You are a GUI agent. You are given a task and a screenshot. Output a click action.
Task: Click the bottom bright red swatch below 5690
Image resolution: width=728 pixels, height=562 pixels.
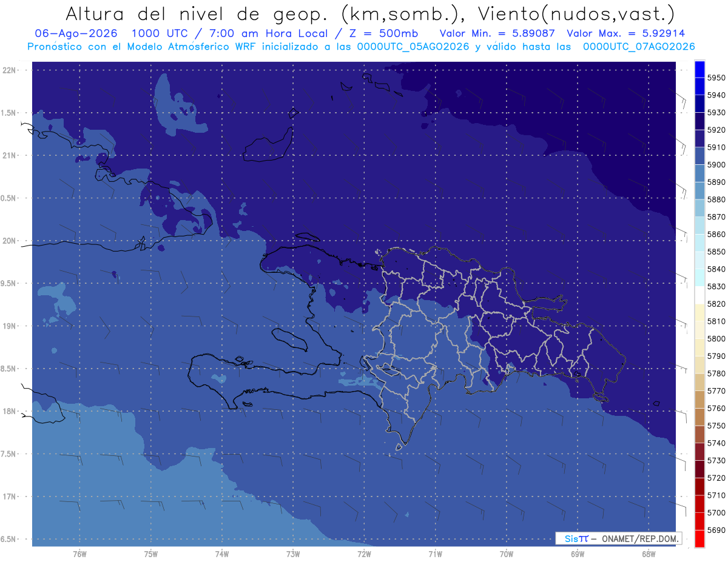tap(699, 538)
